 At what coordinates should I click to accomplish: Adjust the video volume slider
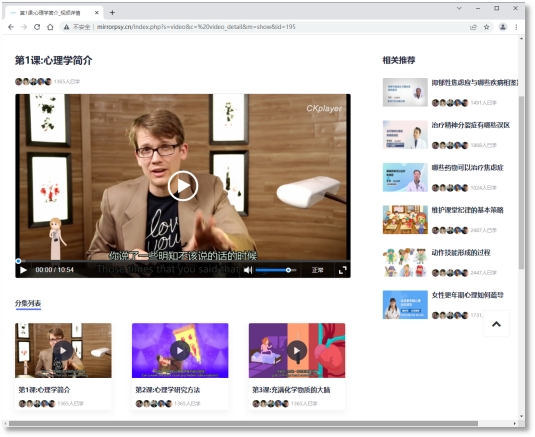click(x=276, y=270)
